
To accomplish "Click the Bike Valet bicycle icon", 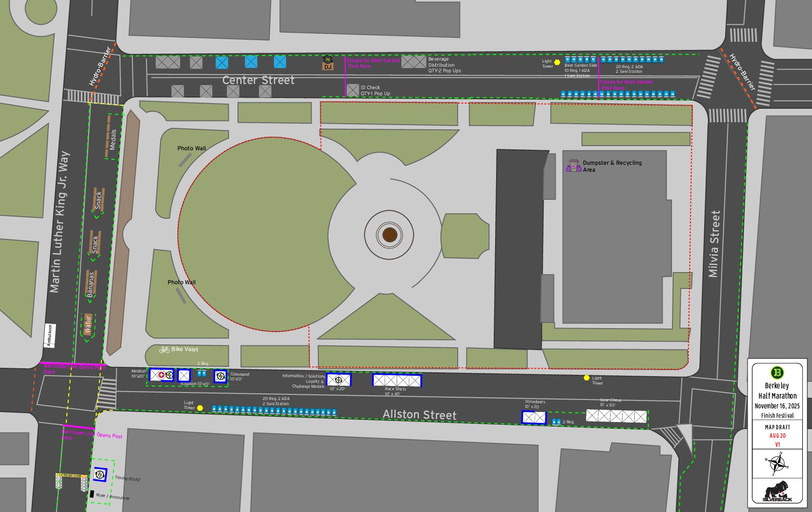I will 164,350.
